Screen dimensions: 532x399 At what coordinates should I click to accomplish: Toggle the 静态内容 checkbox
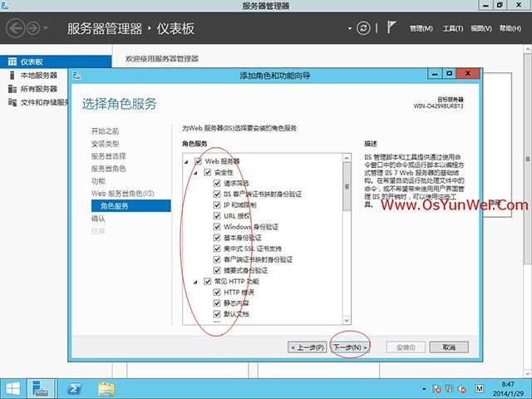[217, 303]
